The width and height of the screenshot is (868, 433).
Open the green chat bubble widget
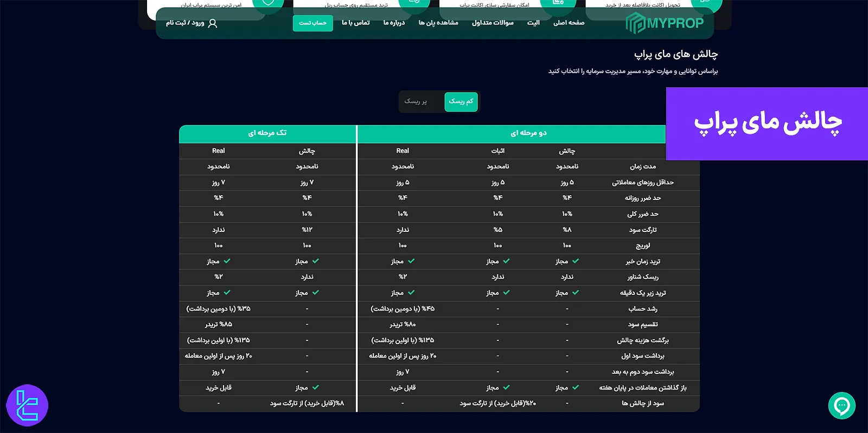tap(842, 405)
